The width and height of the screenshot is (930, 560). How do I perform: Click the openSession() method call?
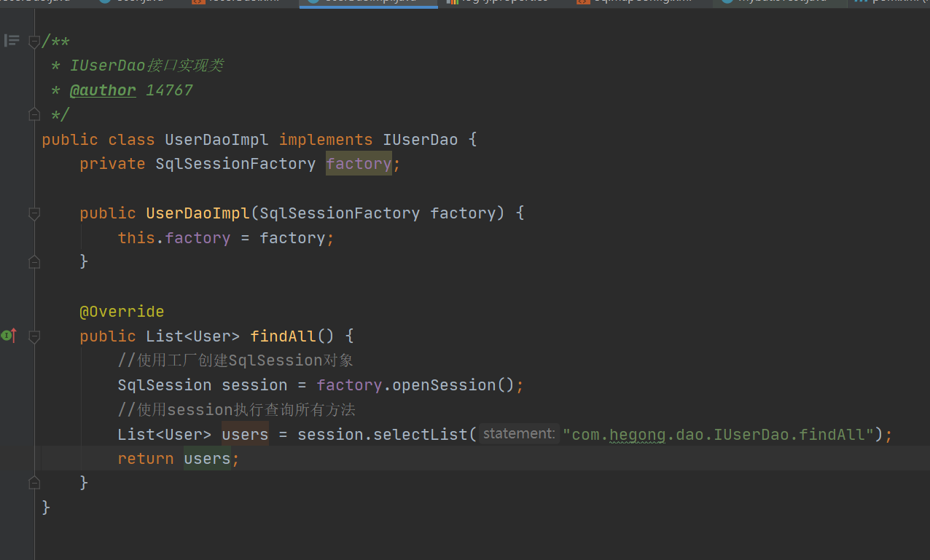click(x=453, y=385)
